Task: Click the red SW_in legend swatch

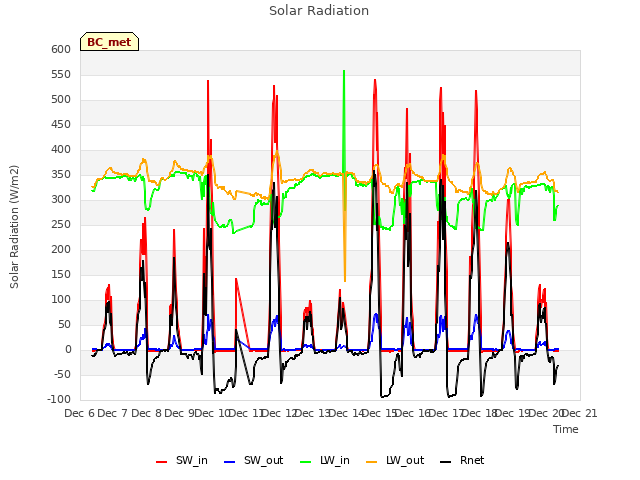Action: coord(162,462)
